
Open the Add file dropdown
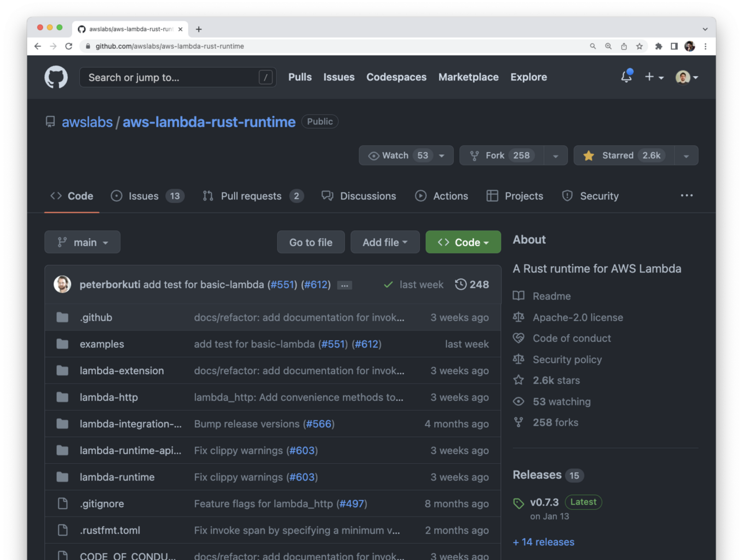point(385,242)
